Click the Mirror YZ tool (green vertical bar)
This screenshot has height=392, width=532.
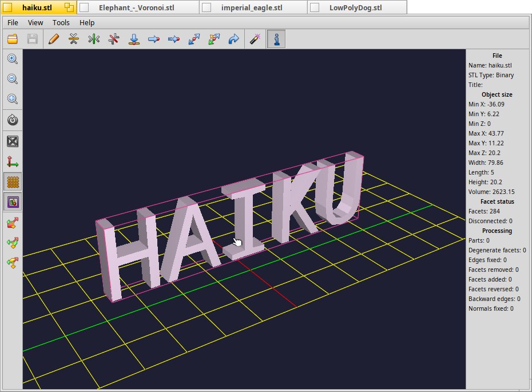[94, 39]
